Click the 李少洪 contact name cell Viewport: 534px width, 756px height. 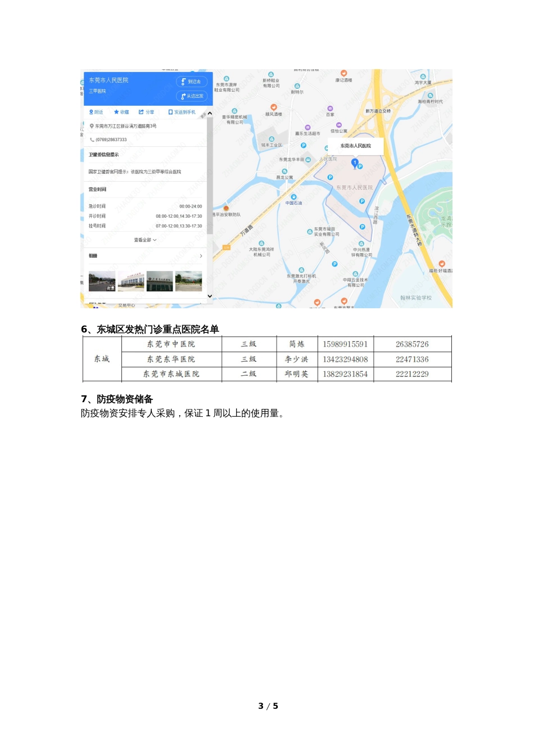point(297,359)
